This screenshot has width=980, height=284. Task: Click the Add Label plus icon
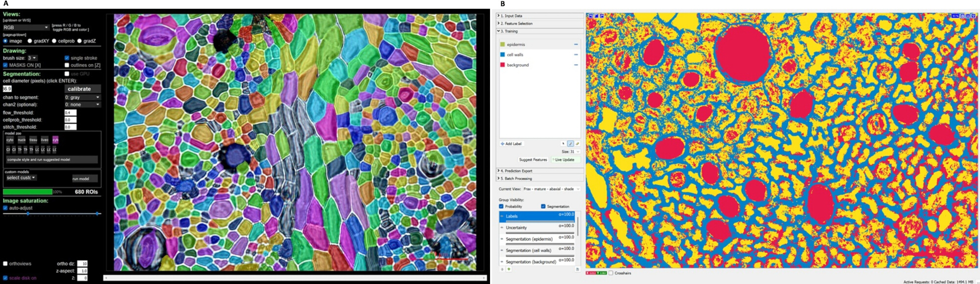[502, 144]
